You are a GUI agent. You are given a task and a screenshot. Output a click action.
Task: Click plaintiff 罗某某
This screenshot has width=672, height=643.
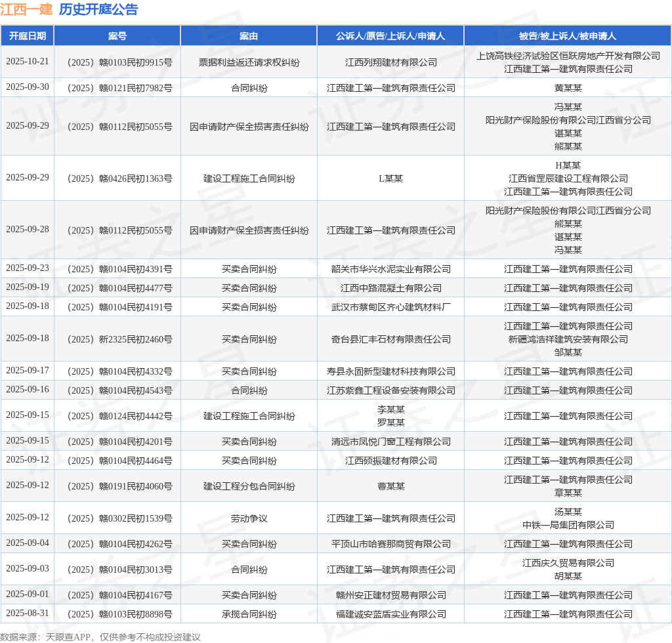click(391, 423)
